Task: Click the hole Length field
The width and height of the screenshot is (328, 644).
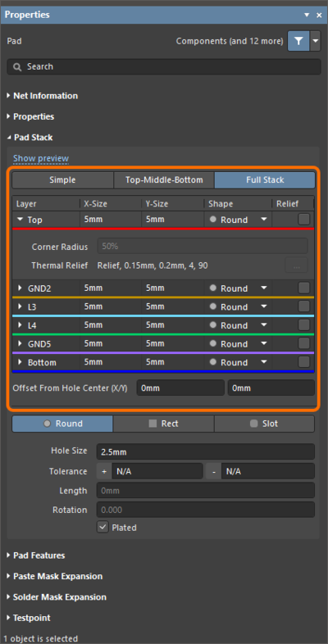Action: 206,491
